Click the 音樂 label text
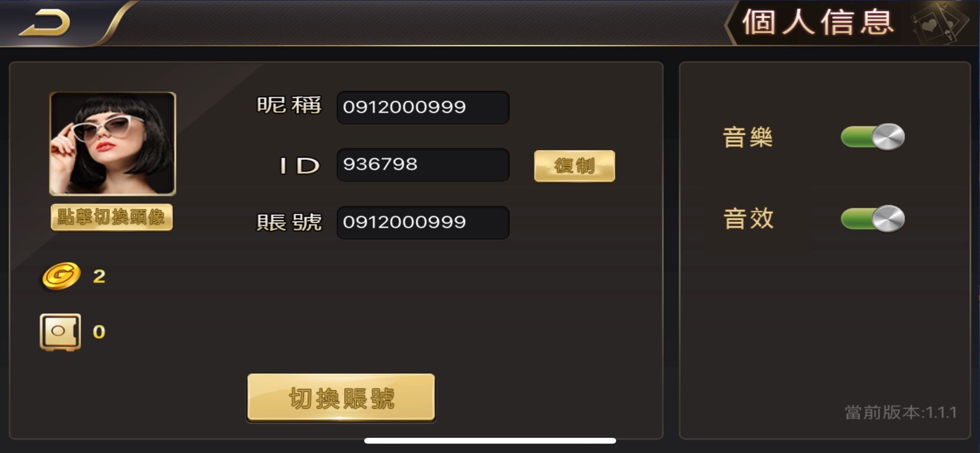The height and width of the screenshot is (453, 980). point(748,138)
